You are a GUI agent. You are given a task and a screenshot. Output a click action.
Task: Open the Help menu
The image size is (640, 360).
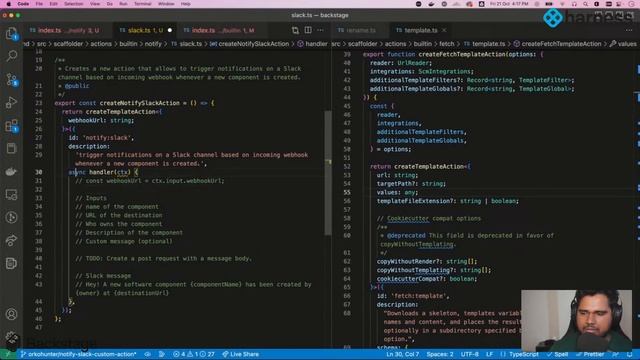(186, 4)
